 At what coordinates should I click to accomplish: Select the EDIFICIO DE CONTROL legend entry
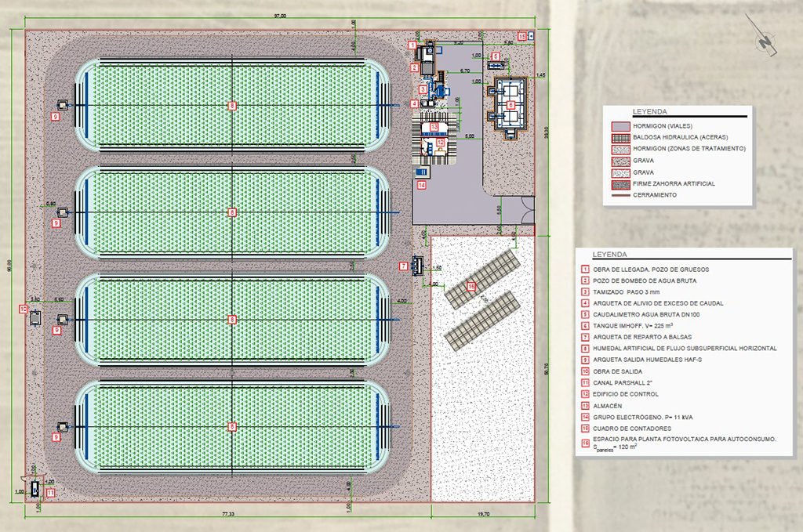626,394
